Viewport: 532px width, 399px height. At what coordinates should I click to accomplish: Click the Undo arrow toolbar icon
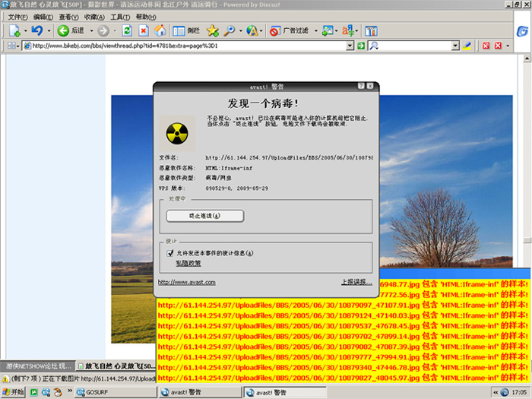click(36, 31)
